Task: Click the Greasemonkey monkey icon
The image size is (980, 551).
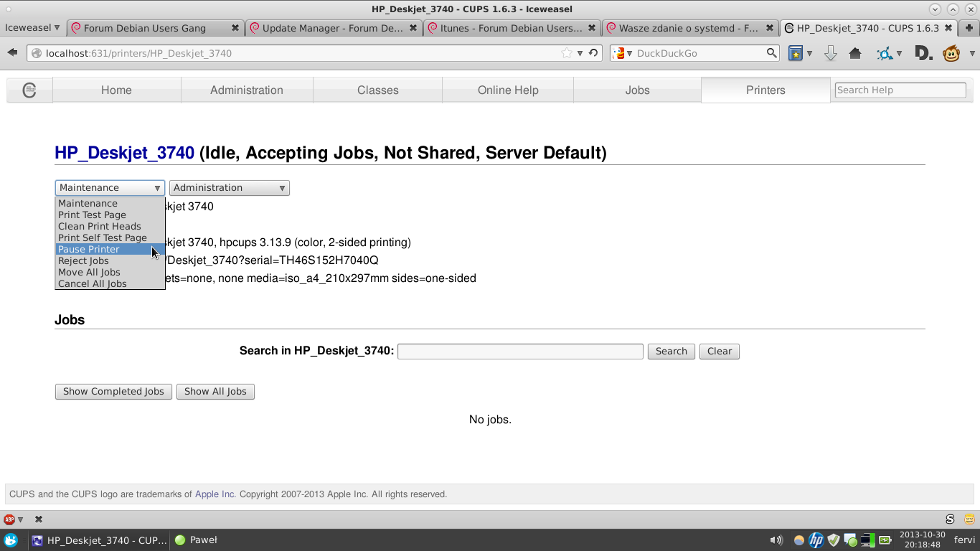Action: pos(951,53)
